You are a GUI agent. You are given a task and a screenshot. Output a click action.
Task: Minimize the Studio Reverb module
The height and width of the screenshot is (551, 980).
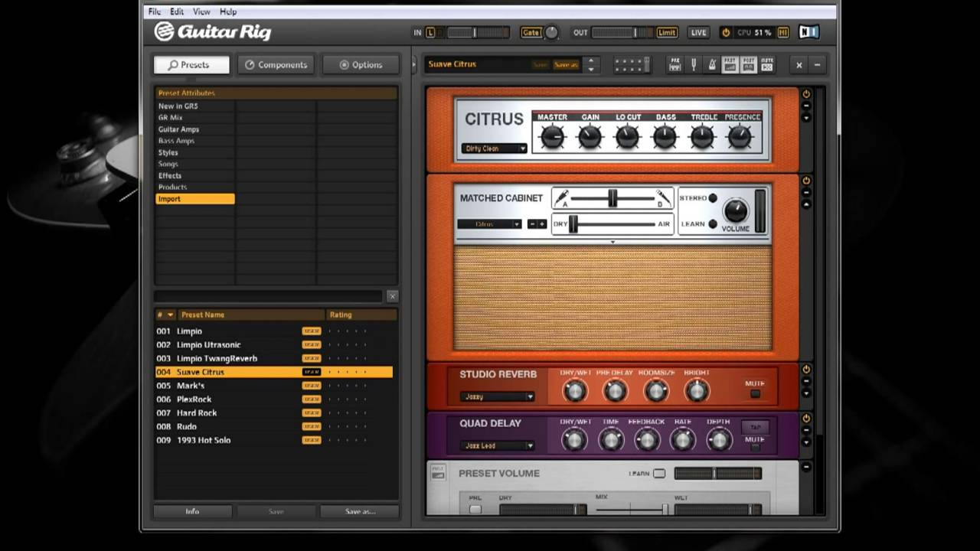(806, 381)
